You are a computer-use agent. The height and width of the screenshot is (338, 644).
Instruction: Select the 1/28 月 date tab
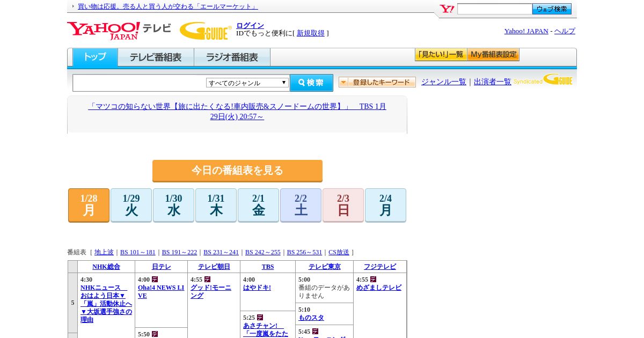[89, 205]
